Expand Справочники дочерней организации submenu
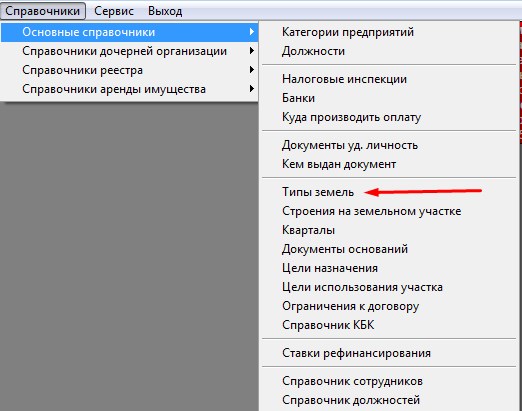The image size is (522, 411). [x=129, y=51]
